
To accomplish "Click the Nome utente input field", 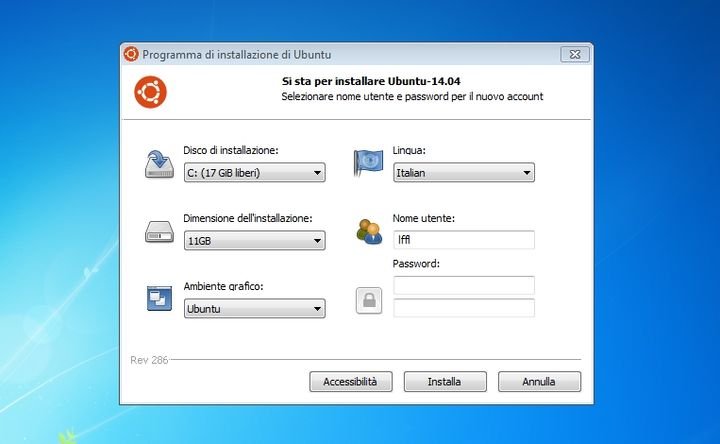I will [x=464, y=240].
